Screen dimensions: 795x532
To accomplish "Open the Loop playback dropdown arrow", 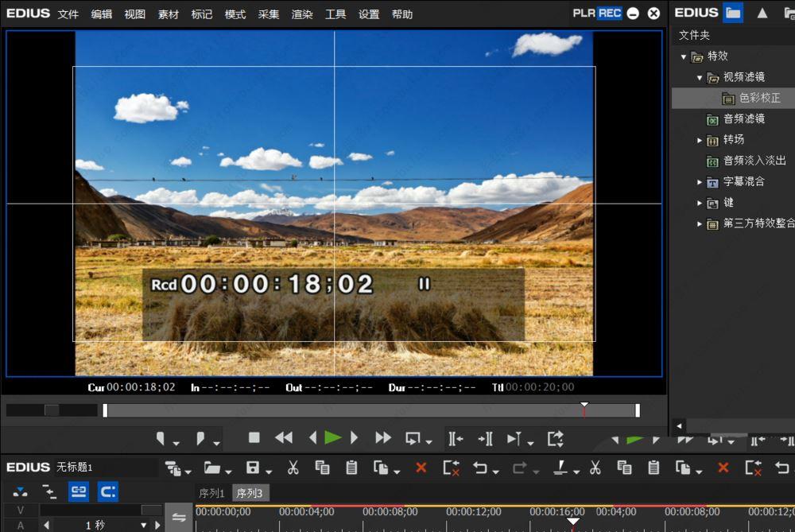I will 429,443.
